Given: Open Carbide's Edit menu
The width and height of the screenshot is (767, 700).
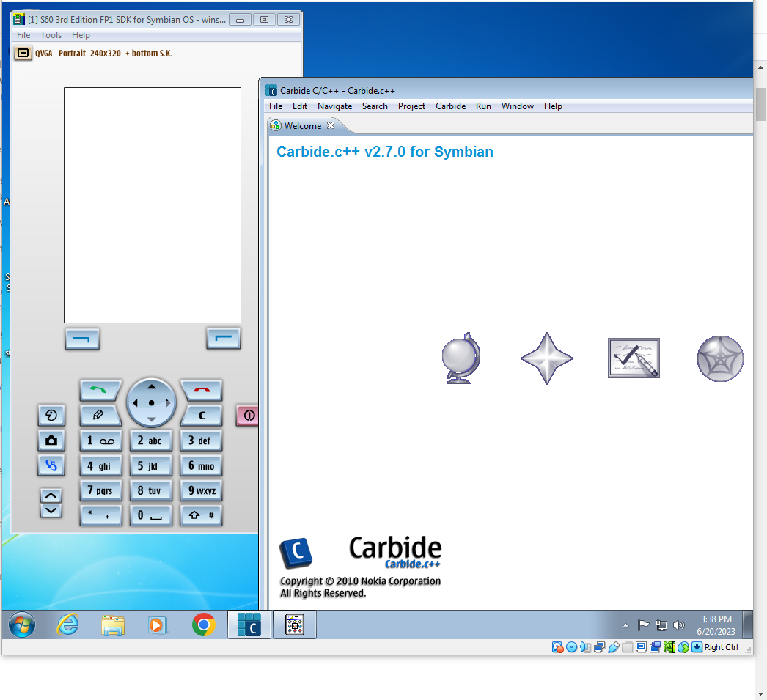Looking at the screenshot, I should 300,106.
